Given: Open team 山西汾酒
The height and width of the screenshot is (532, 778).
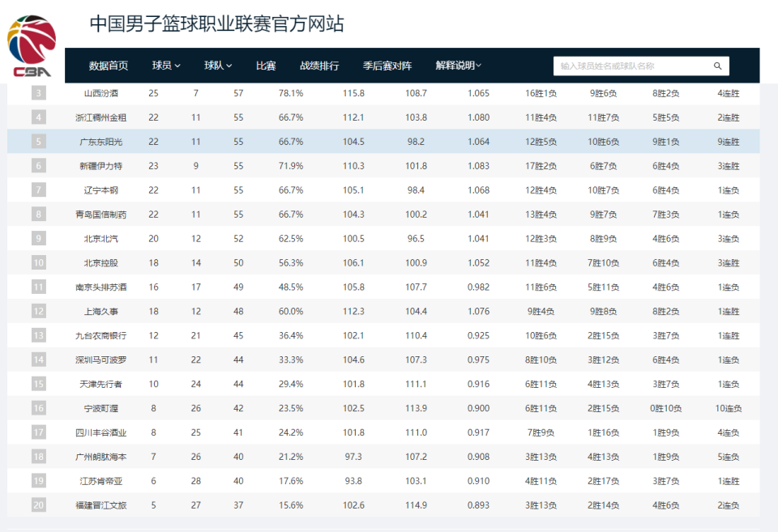Looking at the screenshot, I should coord(101,93).
